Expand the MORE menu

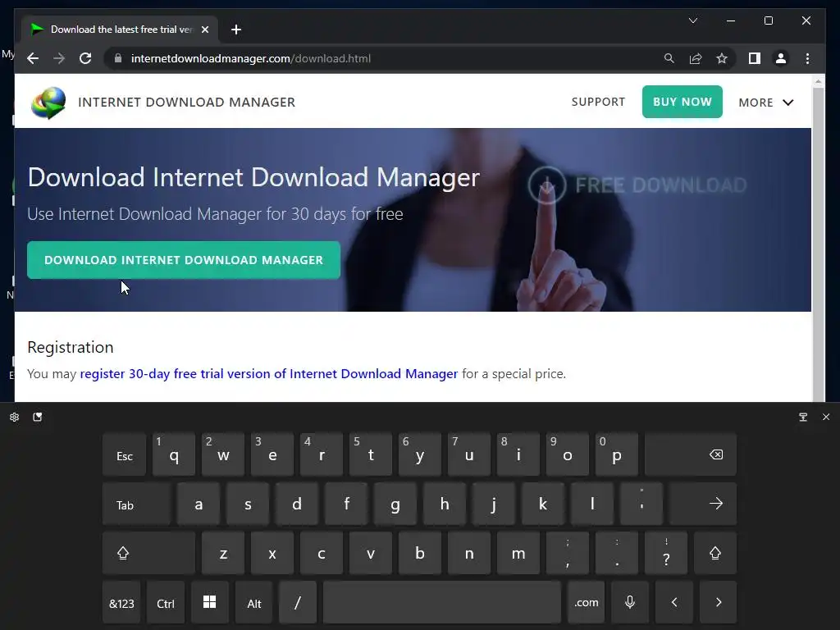pyautogui.click(x=765, y=103)
